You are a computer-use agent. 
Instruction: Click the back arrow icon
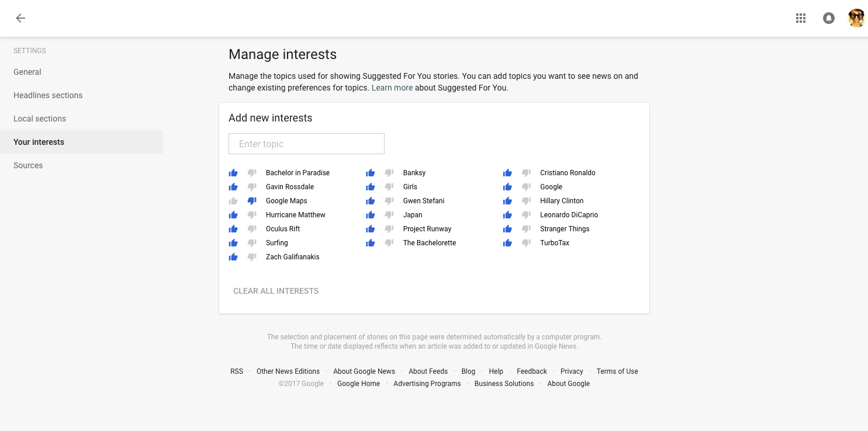tap(20, 18)
